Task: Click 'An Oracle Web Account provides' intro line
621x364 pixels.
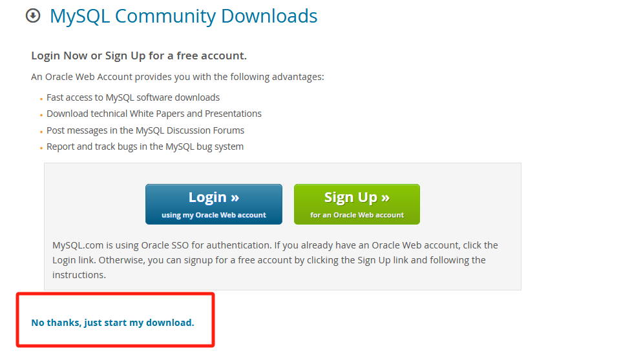Action: [x=178, y=77]
